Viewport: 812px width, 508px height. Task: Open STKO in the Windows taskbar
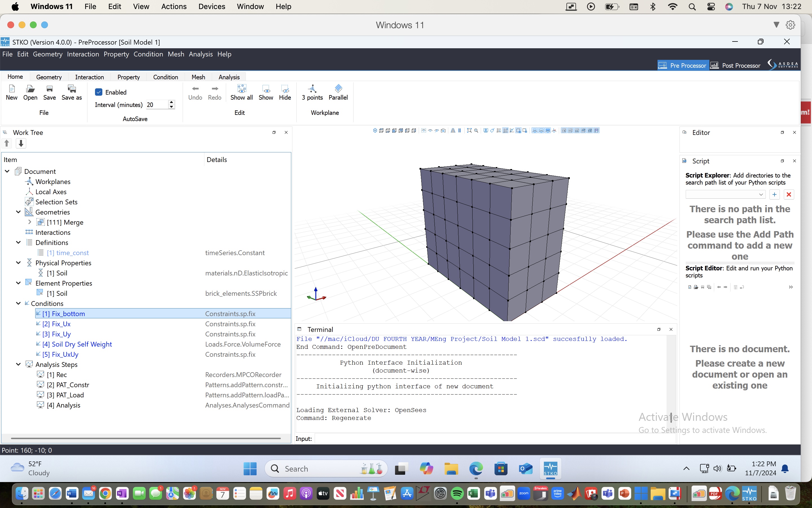[550, 469]
